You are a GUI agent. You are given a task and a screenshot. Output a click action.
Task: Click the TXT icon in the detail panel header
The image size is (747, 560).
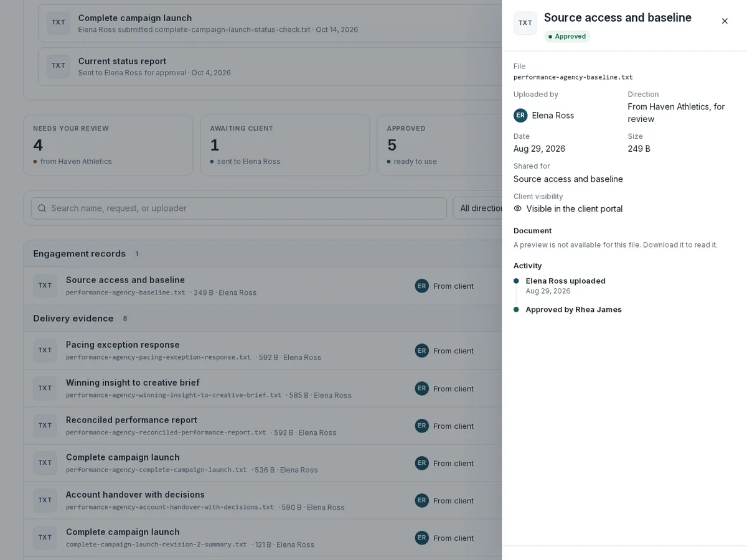point(525,23)
